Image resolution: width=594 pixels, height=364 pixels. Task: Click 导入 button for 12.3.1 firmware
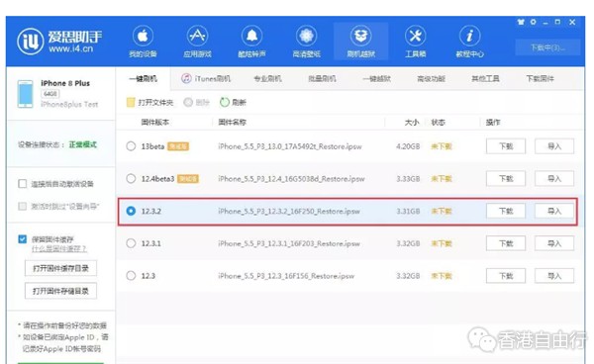click(554, 243)
